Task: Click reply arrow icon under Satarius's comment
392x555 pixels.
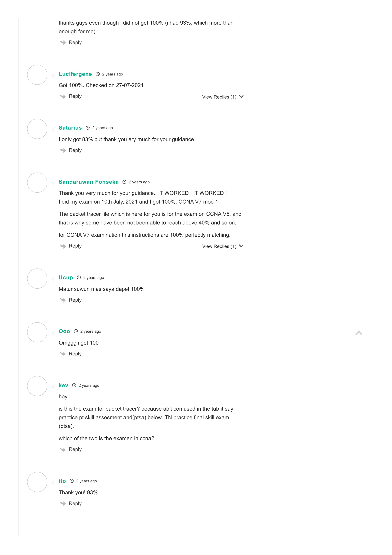Action: (63, 150)
